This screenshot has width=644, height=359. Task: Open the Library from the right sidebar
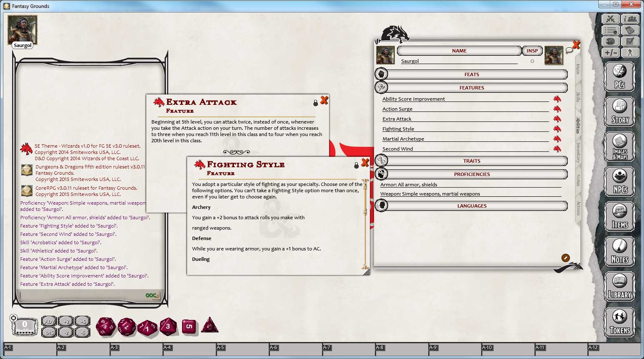click(620, 286)
